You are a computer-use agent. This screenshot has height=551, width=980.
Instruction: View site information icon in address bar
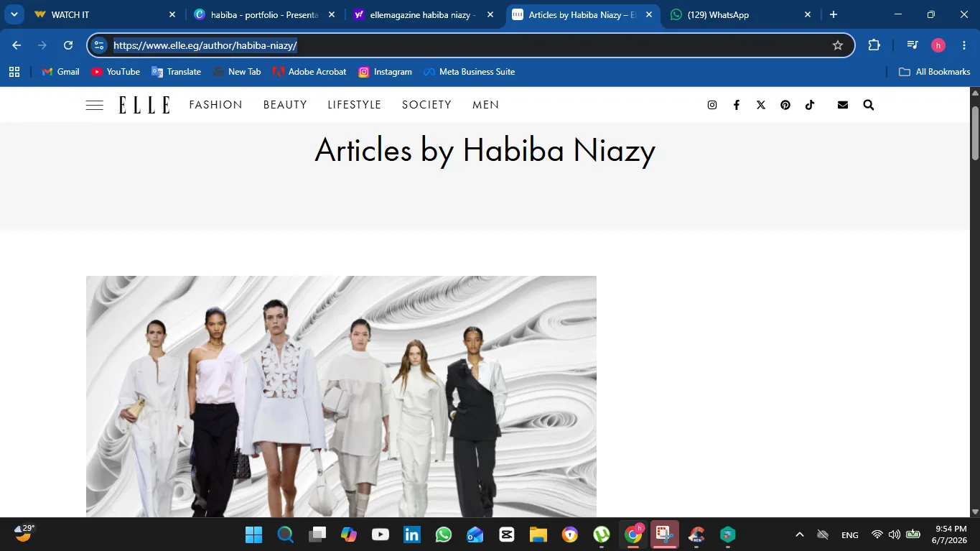click(x=99, y=45)
